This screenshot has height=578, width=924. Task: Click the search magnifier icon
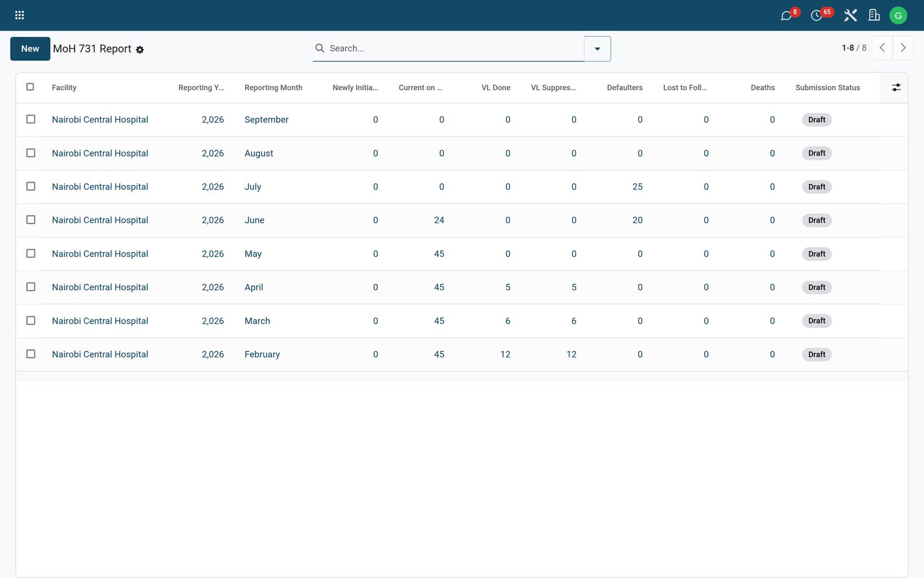[319, 48]
